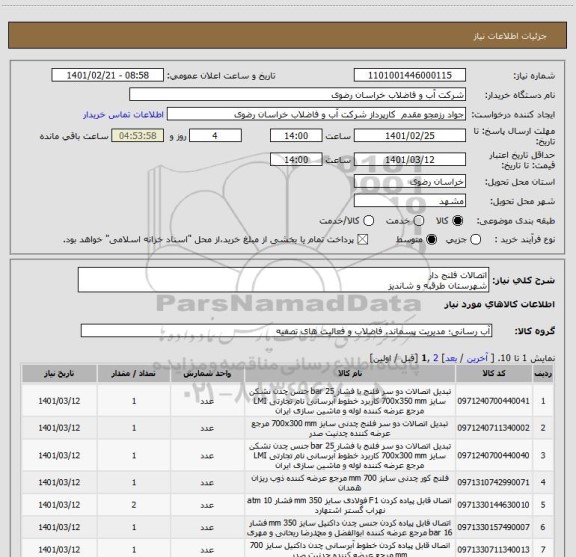The height and width of the screenshot is (557, 576).
Task: Click the response deadline date 1401/02/25 field
Action: pyautogui.click(x=410, y=136)
